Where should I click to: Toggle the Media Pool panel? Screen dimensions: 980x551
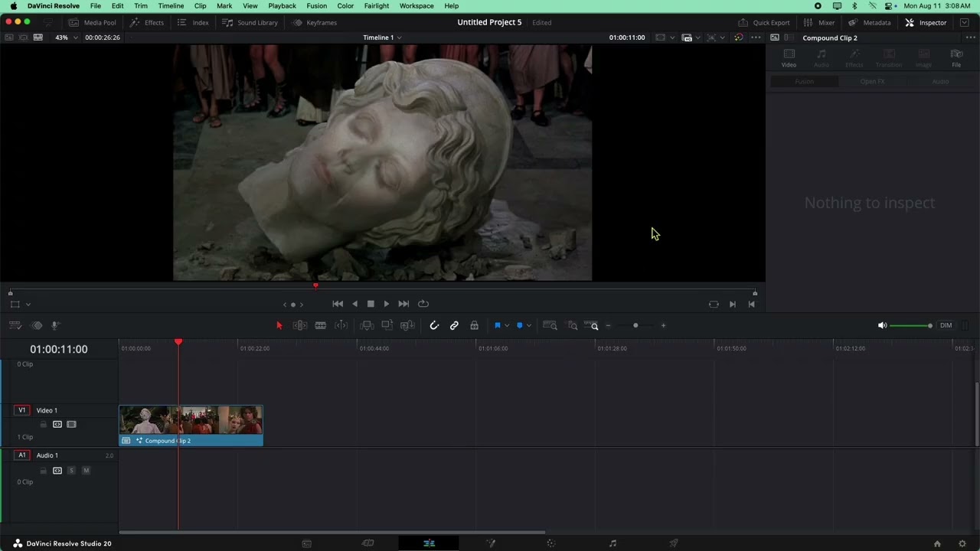point(93,23)
